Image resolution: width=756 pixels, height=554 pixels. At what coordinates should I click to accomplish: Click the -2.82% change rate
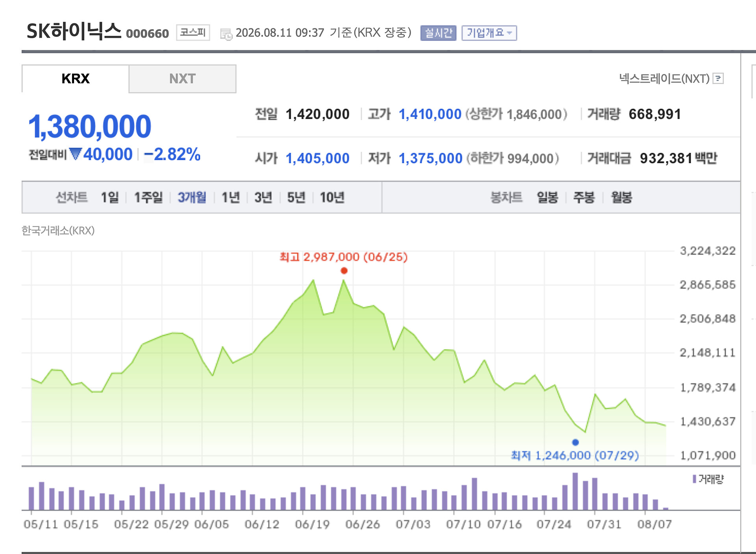[172, 154]
